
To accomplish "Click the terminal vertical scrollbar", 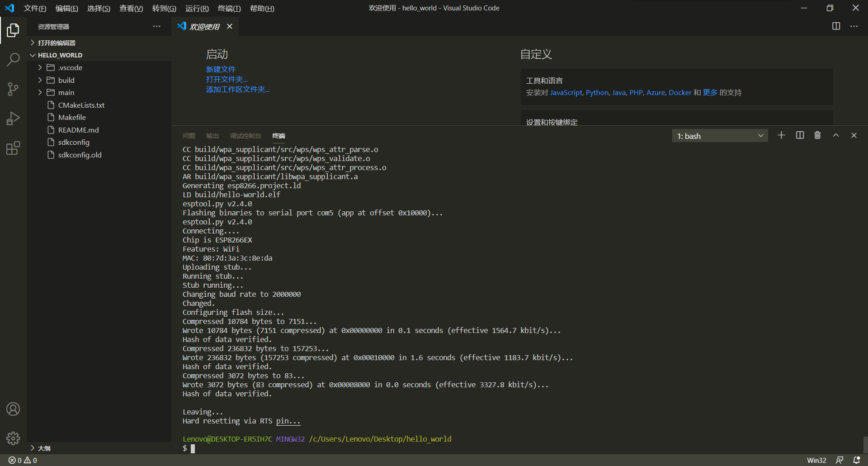I will point(865,445).
